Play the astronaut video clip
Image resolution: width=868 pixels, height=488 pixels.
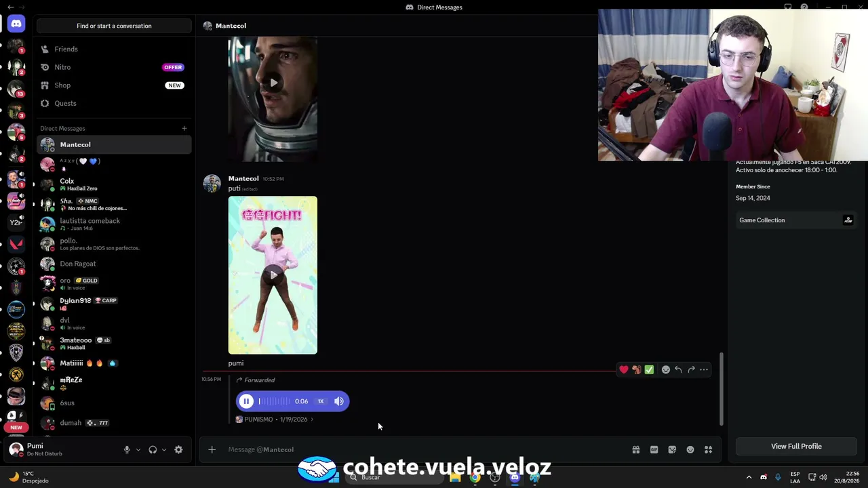pyautogui.click(x=273, y=83)
